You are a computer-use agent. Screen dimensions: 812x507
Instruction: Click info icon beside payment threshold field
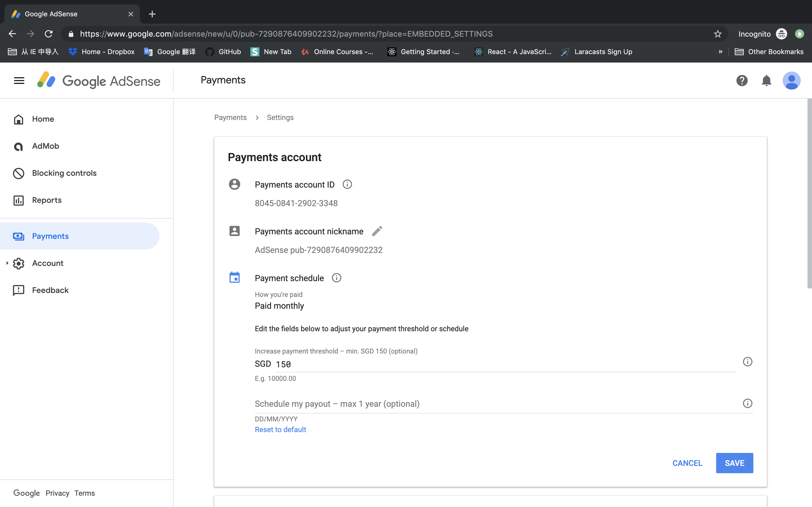click(x=747, y=362)
